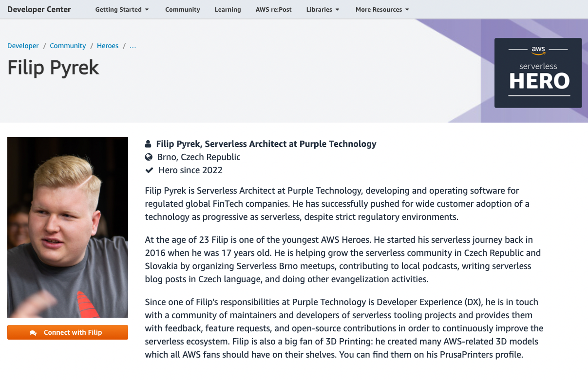Click Filip Pyrek's profile photo
This screenshot has height=380, width=588.
[x=68, y=227]
